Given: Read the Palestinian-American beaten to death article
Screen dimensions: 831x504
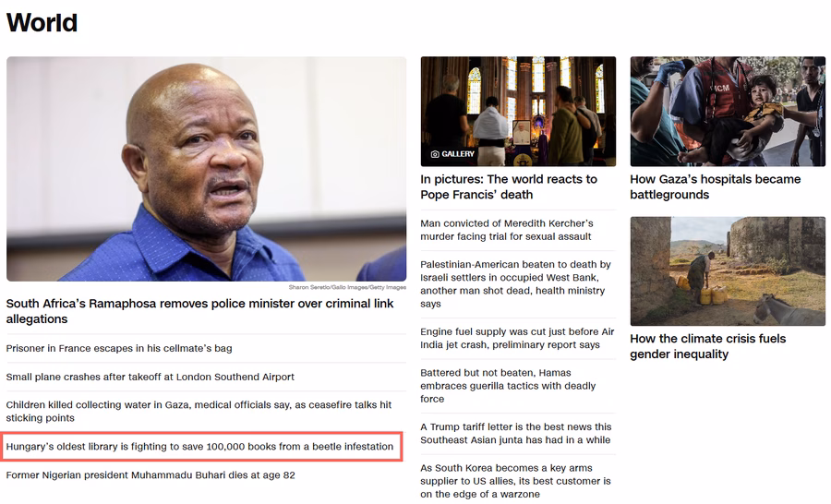Looking at the screenshot, I should (515, 284).
